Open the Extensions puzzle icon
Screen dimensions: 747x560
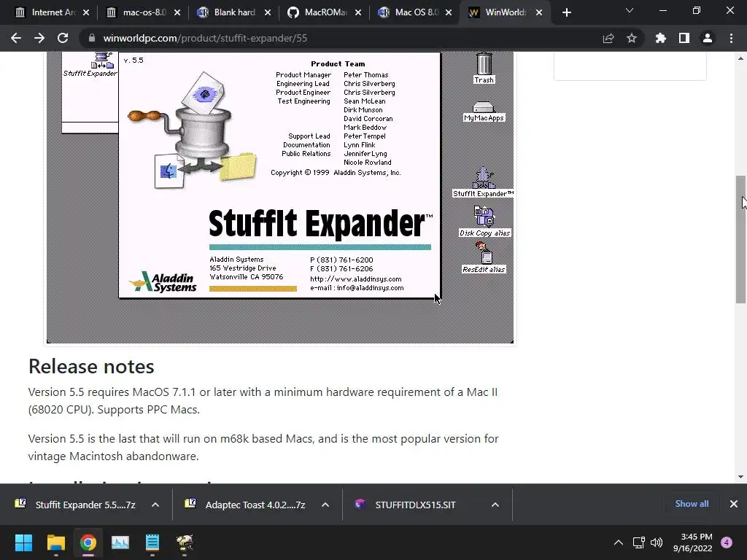click(x=661, y=38)
